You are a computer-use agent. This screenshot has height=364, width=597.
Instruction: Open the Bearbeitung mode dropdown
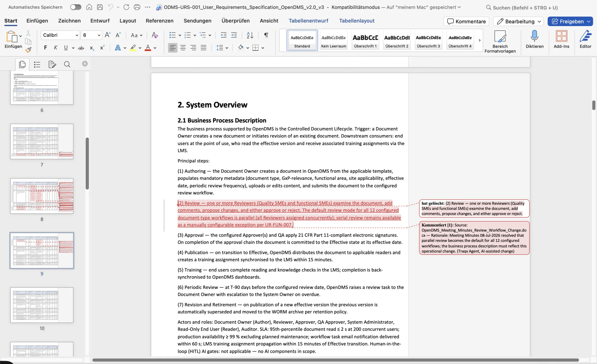518,21
